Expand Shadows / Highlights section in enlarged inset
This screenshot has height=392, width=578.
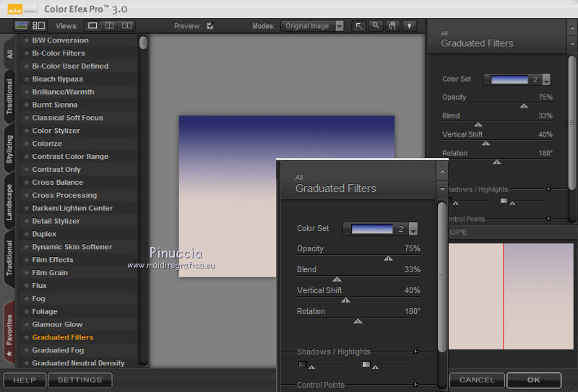415,351
